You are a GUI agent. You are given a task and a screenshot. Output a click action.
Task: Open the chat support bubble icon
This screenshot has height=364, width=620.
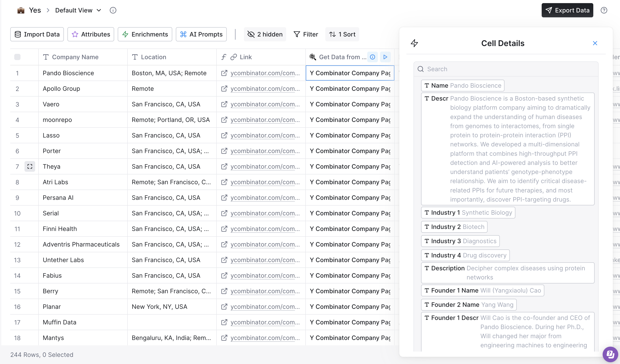(610, 354)
